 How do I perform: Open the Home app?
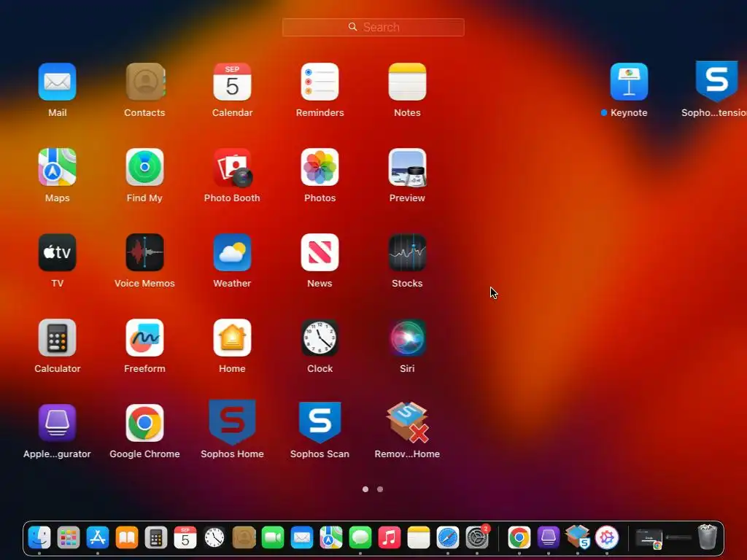pos(232,338)
